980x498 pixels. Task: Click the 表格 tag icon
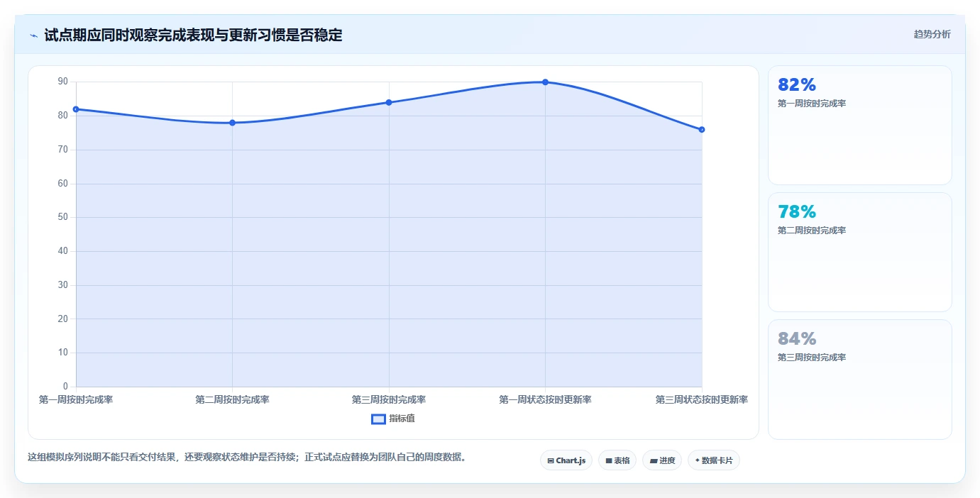coord(608,461)
